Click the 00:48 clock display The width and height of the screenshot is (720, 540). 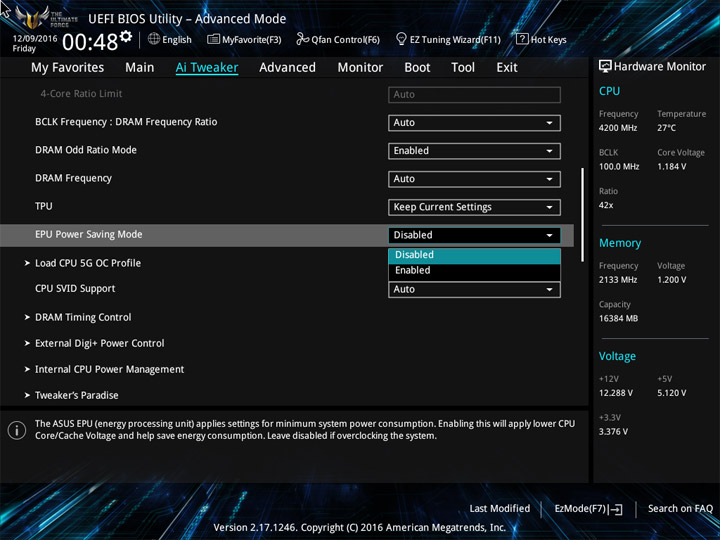click(x=90, y=43)
